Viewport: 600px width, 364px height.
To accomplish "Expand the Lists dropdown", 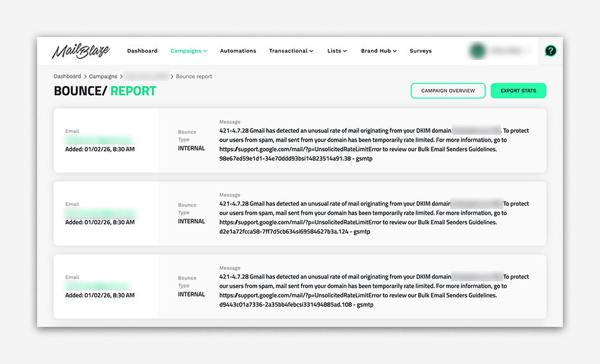I will [x=336, y=51].
